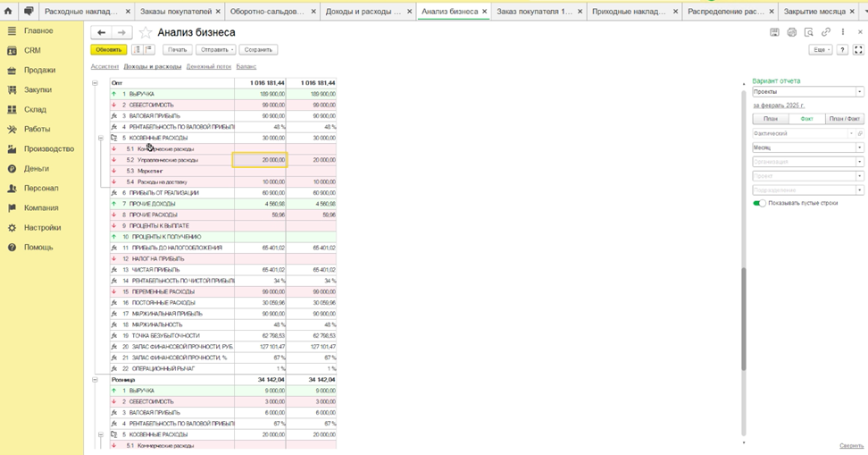The height and width of the screenshot is (455, 868).
Task: Collapse КОСВЕННЫЕ РАСХОДЫ under Опт
Action: click(101, 138)
